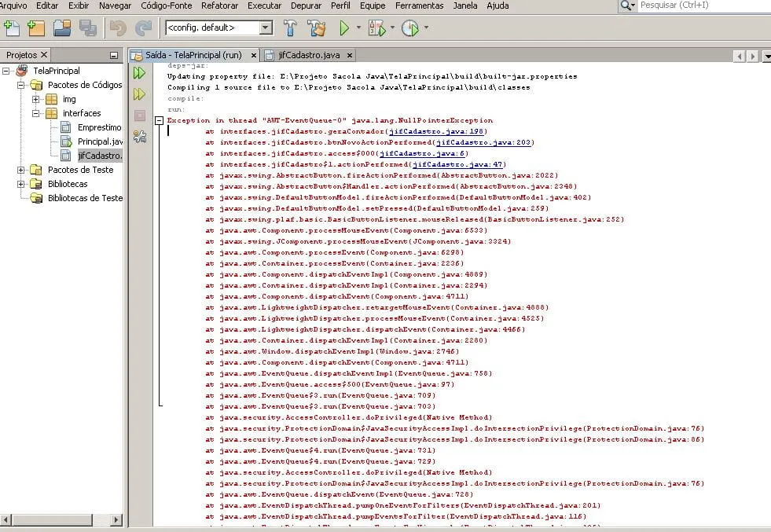This screenshot has width=771, height=532.
Task: Click the Profile Project icon
Action: click(409, 28)
